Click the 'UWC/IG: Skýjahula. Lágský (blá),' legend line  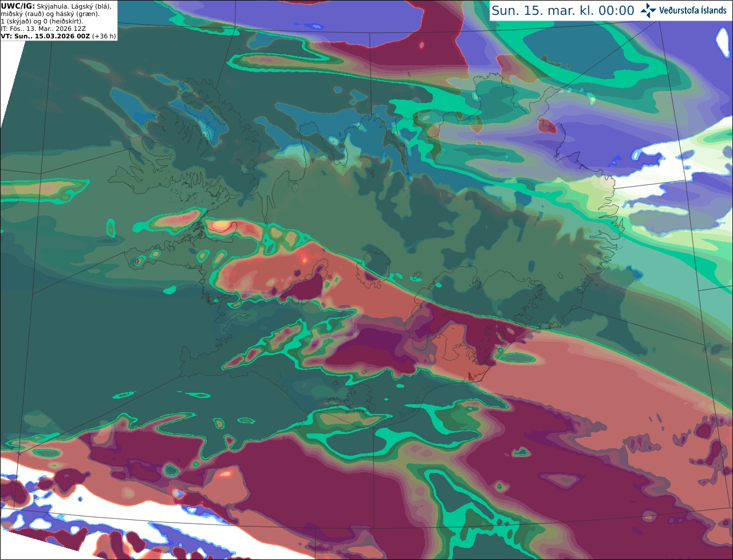tap(56, 6)
